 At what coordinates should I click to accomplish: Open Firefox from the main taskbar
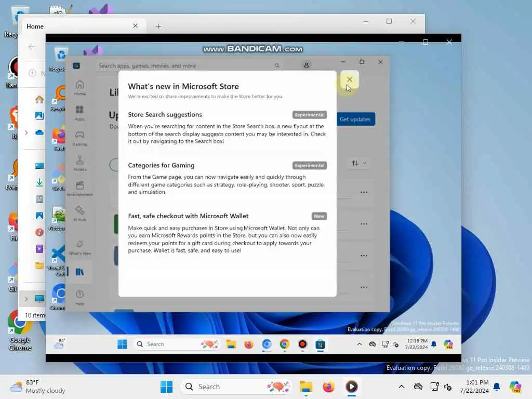[329, 387]
